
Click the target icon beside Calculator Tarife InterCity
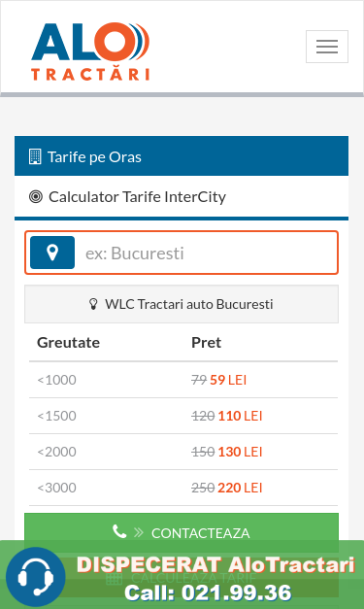[36, 196]
